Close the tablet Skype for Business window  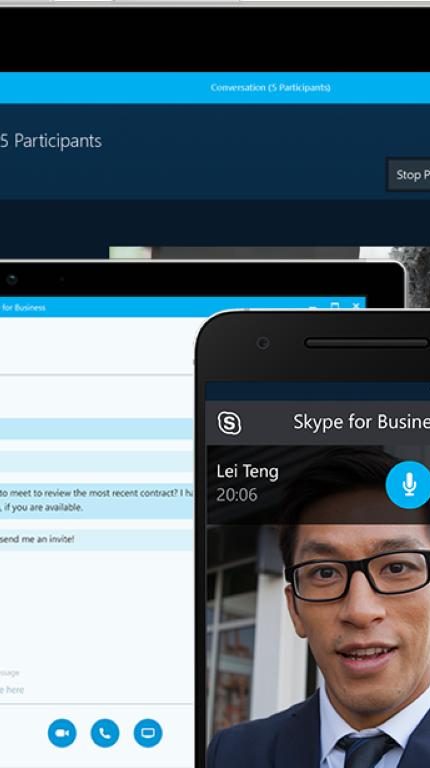(356, 306)
